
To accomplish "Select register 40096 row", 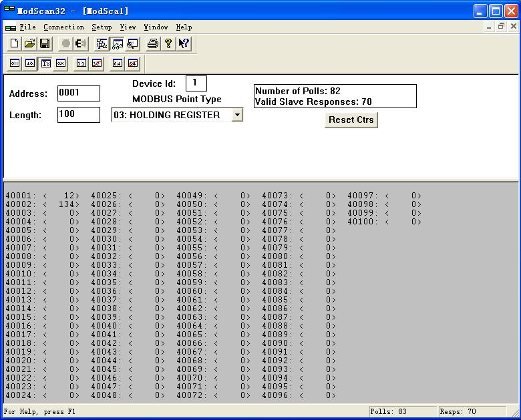I will coord(299,395).
